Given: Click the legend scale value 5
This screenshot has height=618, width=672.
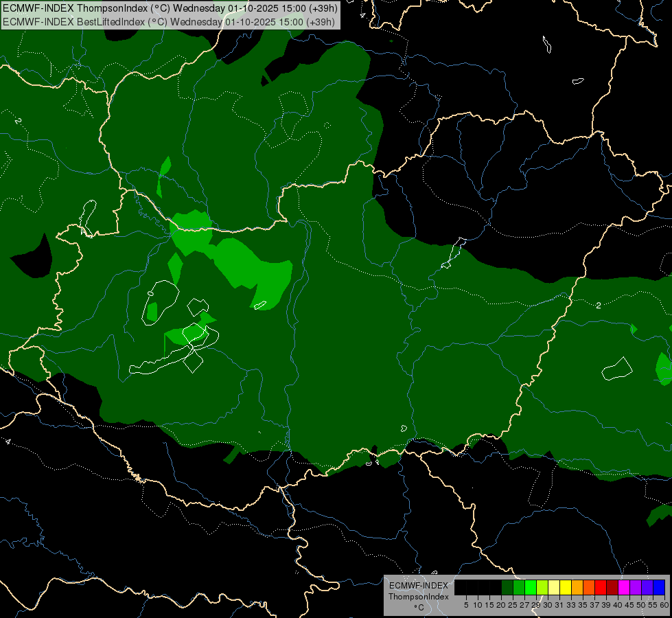Looking at the screenshot, I should pyautogui.click(x=466, y=605).
